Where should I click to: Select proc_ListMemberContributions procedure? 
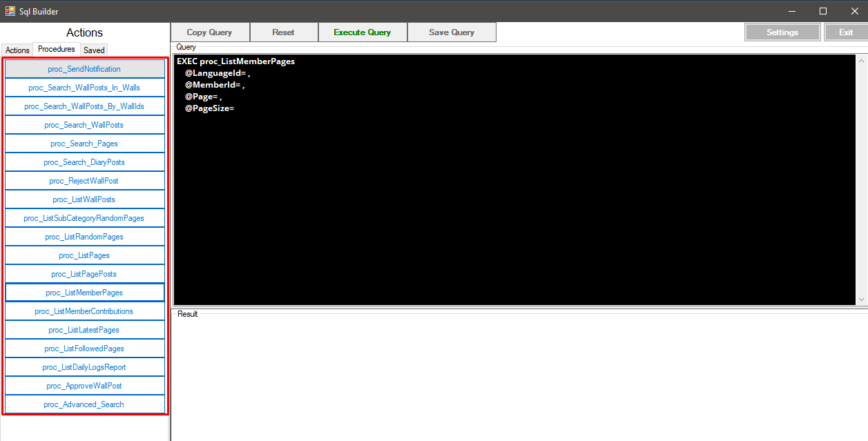pos(84,311)
